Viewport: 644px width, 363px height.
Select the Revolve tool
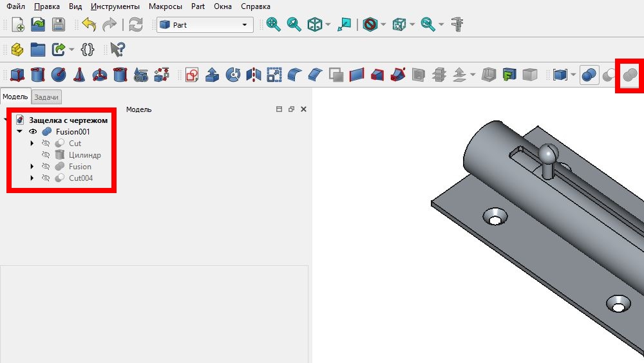233,75
